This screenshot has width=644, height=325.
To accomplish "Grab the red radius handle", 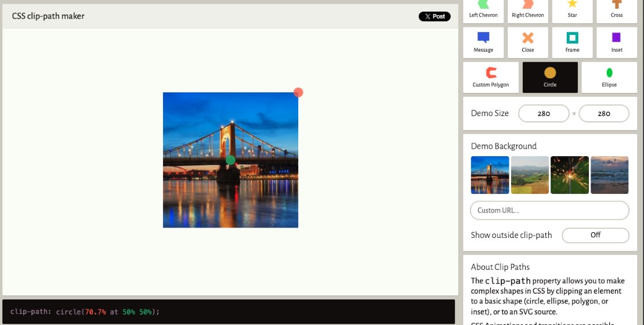I will [x=298, y=92].
